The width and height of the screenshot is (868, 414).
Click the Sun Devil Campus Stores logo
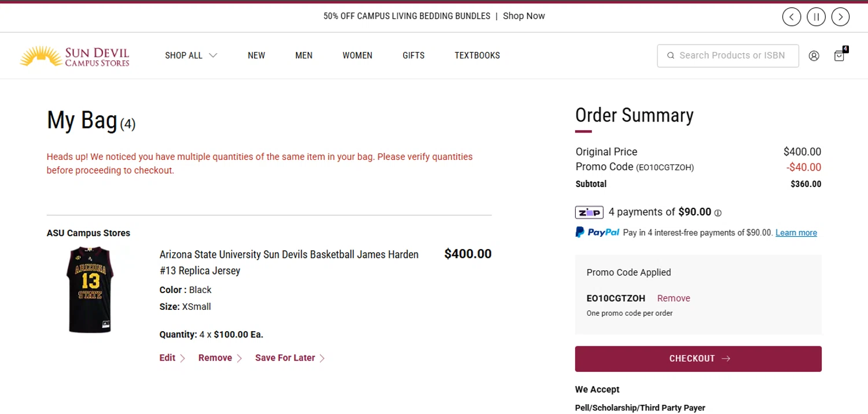click(75, 56)
